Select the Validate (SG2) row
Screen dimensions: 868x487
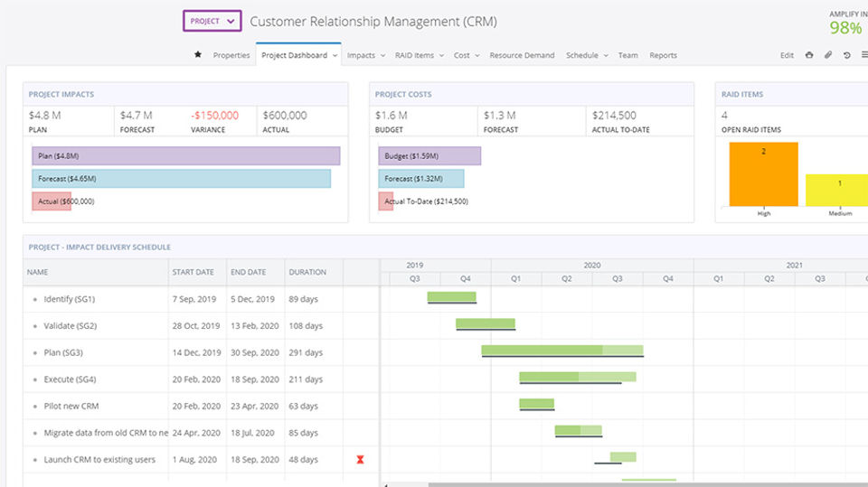pos(201,326)
